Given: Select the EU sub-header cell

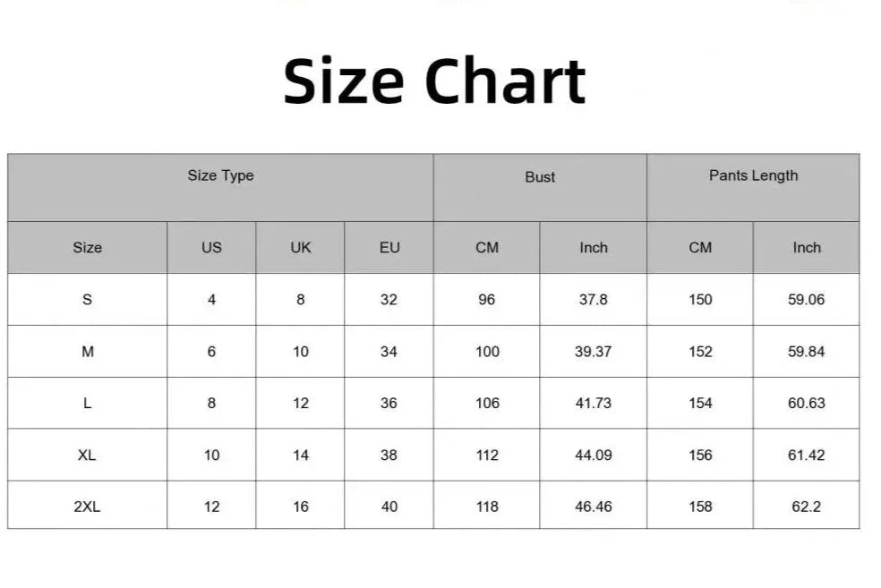Looking at the screenshot, I should pyautogui.click(x=389, y=248).
